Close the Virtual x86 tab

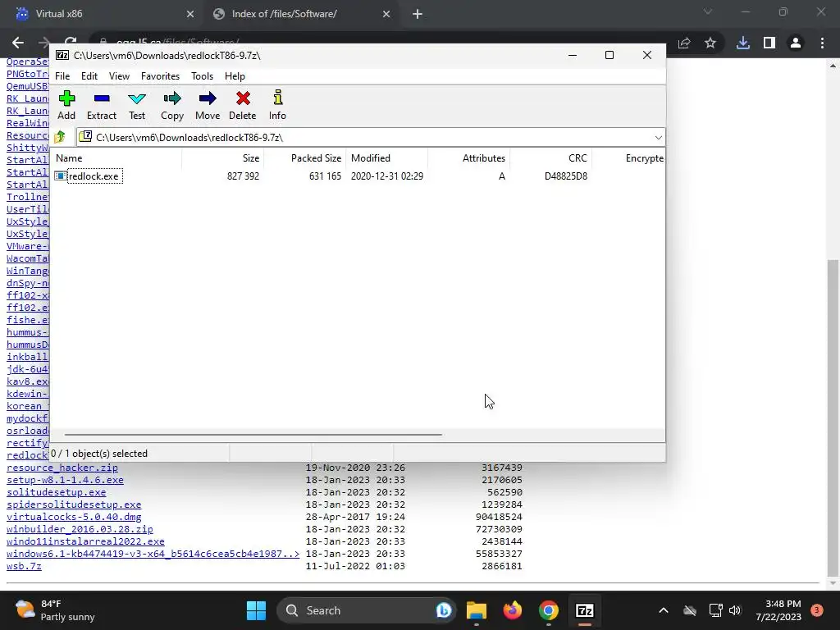tap(189, 15)
